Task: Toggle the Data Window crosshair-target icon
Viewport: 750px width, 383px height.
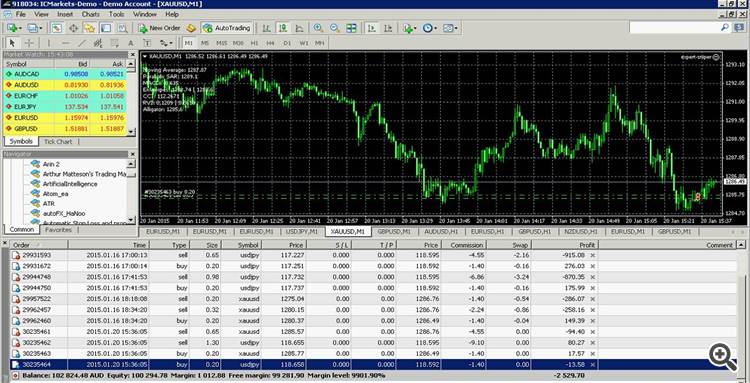Action: pos(73,28)
